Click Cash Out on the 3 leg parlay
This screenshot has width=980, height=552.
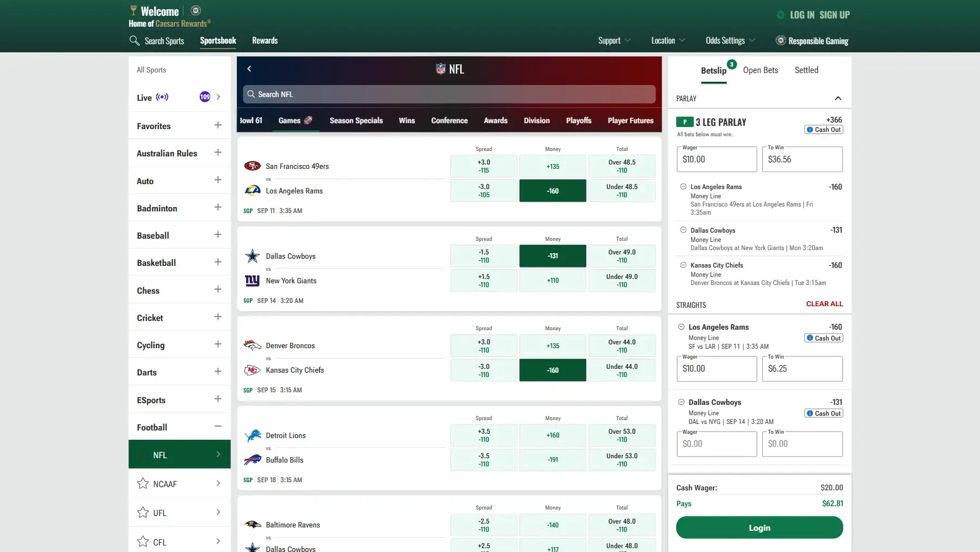[x=824, y=130]
